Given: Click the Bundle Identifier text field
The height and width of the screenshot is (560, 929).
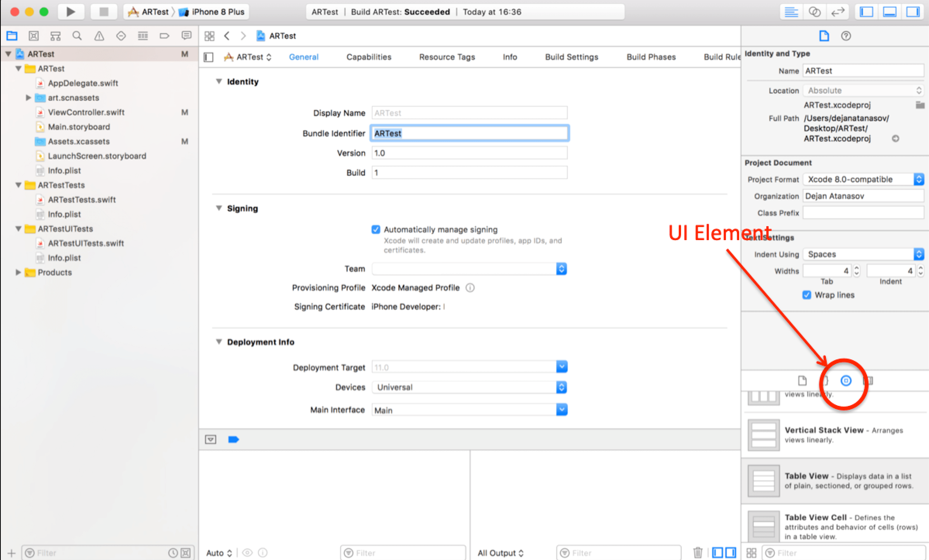Looking at the screenshot, I should pos(469,133).
